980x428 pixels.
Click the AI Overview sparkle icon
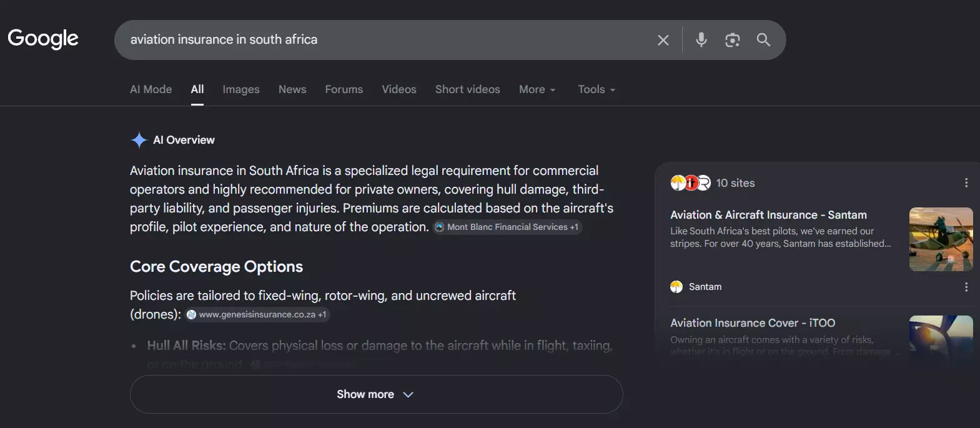pyautogui.click(x=139, y=140)
